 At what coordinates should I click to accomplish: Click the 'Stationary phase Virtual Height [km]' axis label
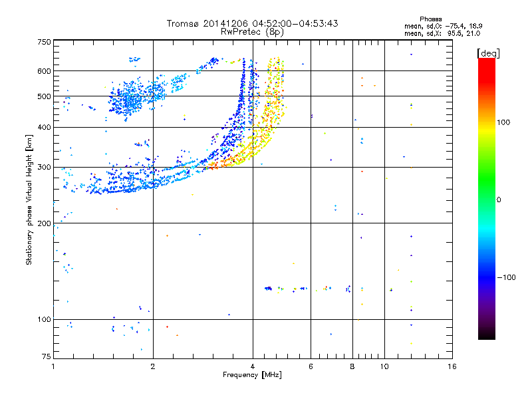[29, 199]
